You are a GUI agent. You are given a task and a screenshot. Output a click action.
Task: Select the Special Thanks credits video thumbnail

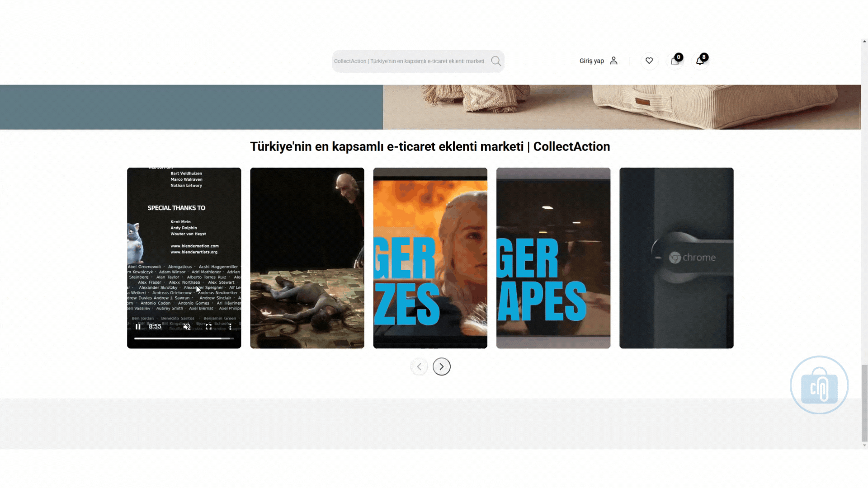click(x=184, y=258)
